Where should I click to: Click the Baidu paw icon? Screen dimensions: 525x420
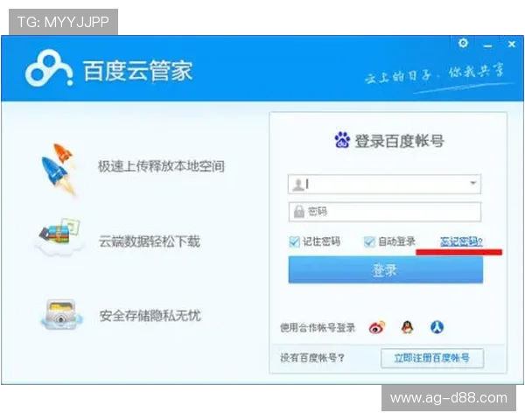pos(342,140)
